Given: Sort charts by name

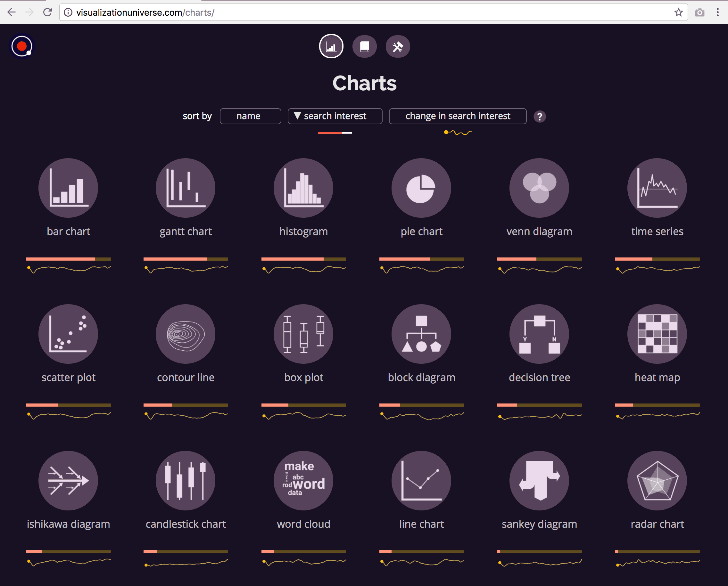Looking at the screenshot, I should tap(250, 116).
